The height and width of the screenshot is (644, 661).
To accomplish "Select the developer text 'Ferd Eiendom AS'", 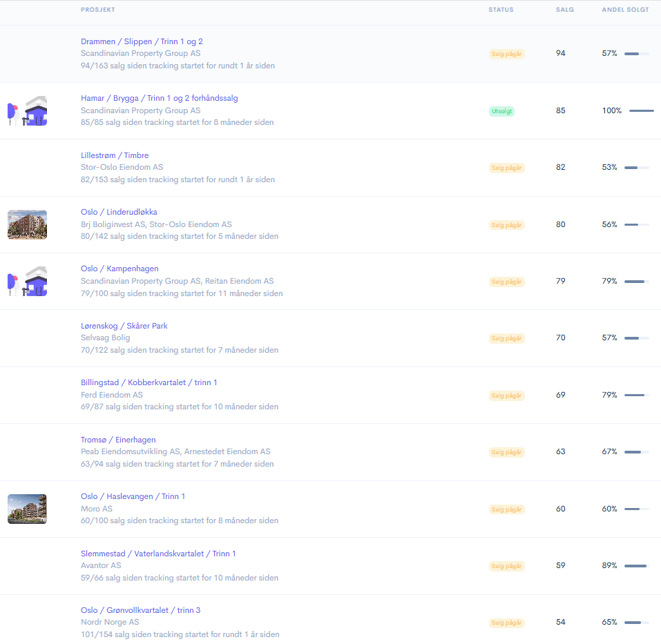I will [112, 395].
